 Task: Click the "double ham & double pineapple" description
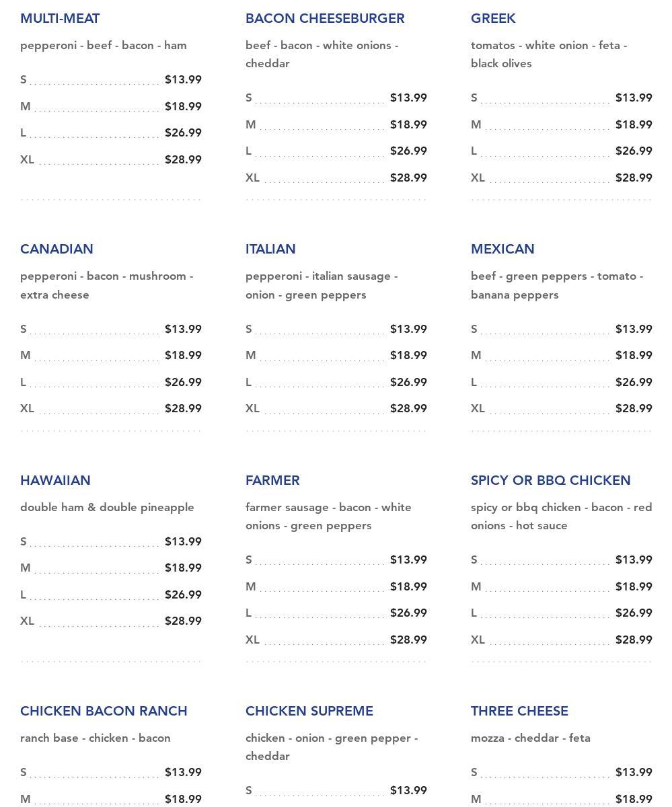(x=107, y=508)
